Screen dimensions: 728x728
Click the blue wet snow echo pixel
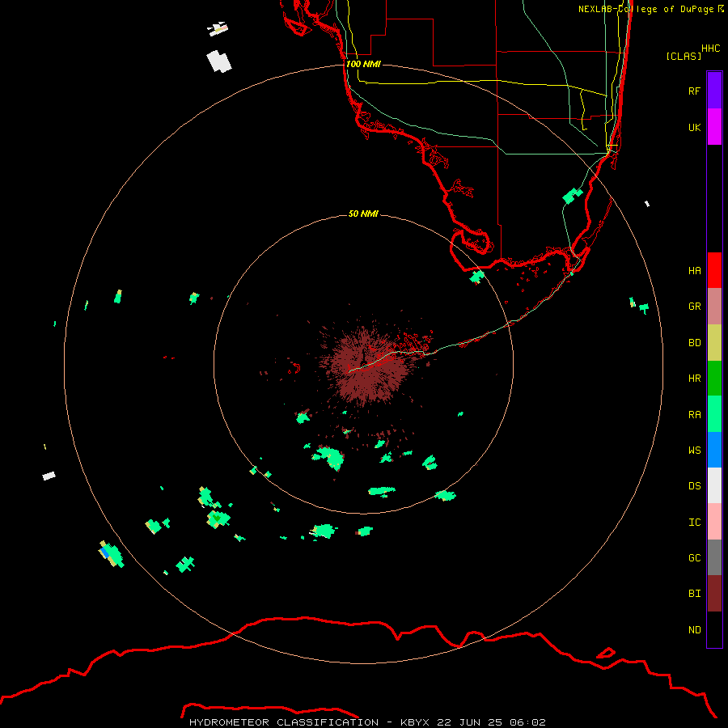(x=105, y=552)
